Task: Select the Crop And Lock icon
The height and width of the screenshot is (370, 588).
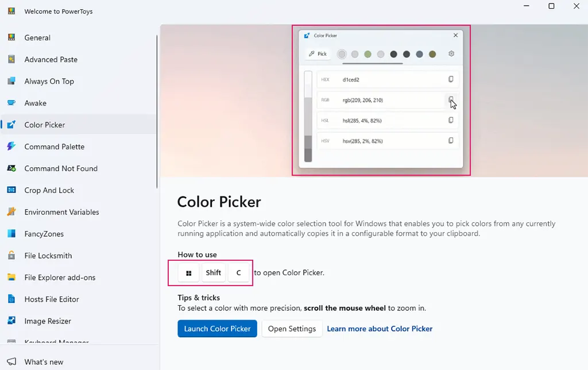Action: [12, 190]
